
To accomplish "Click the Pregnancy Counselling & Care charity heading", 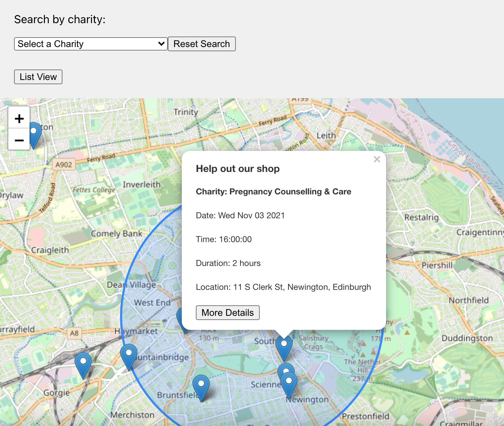I will click(273, 192).
